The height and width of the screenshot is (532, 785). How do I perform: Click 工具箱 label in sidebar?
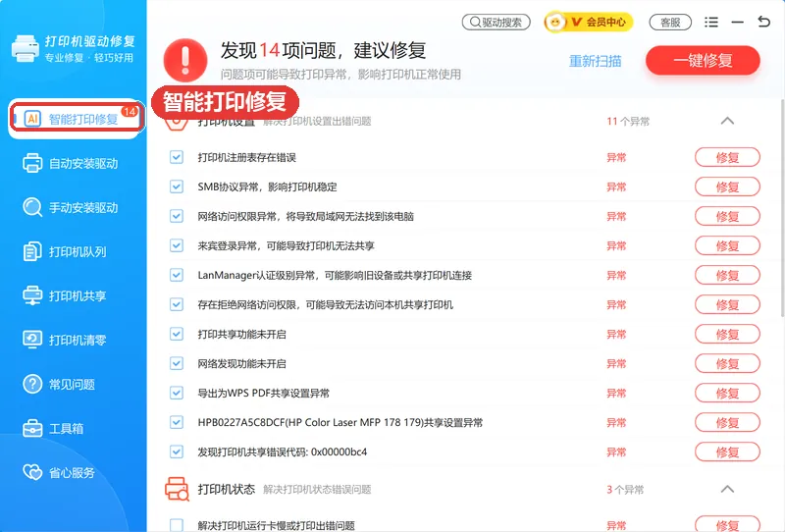[x=66, y=428]
